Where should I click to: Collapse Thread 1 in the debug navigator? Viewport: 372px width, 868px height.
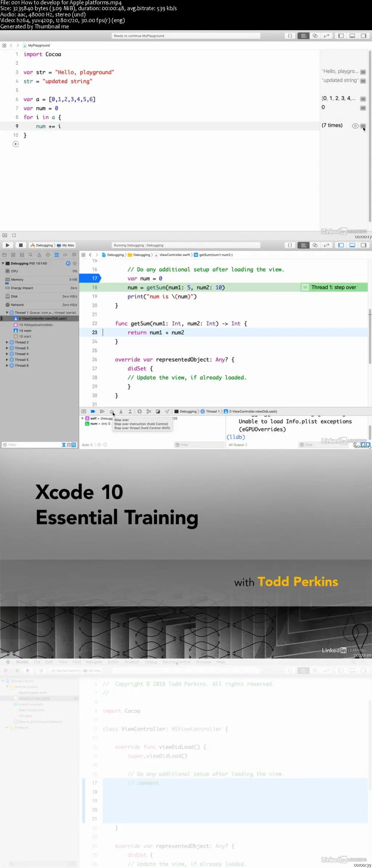point(7,312)
